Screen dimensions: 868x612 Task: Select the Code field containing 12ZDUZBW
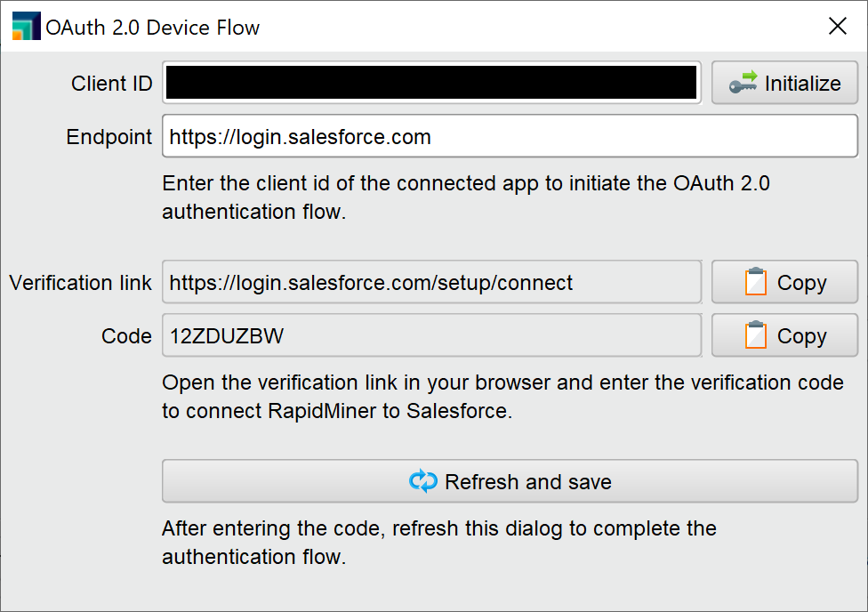430,335
